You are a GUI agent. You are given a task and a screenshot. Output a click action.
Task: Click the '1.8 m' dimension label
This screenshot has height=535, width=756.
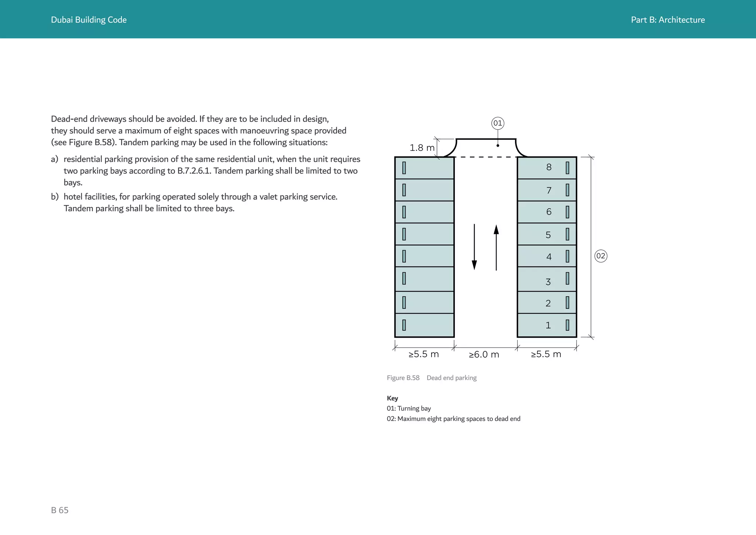[422, 148]
